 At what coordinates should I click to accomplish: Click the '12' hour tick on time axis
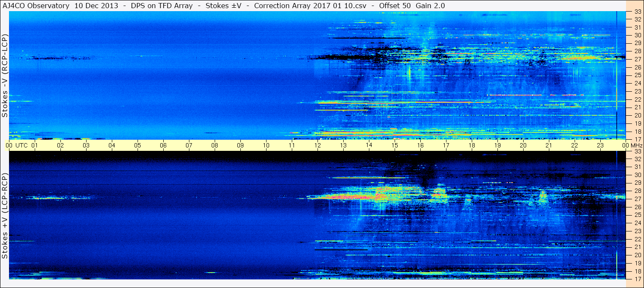coord(318,145)
